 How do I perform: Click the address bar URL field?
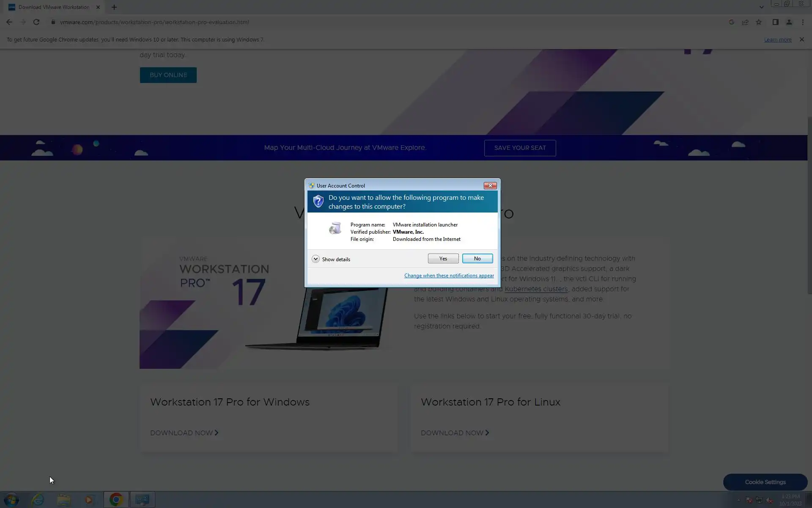(154, 22)
